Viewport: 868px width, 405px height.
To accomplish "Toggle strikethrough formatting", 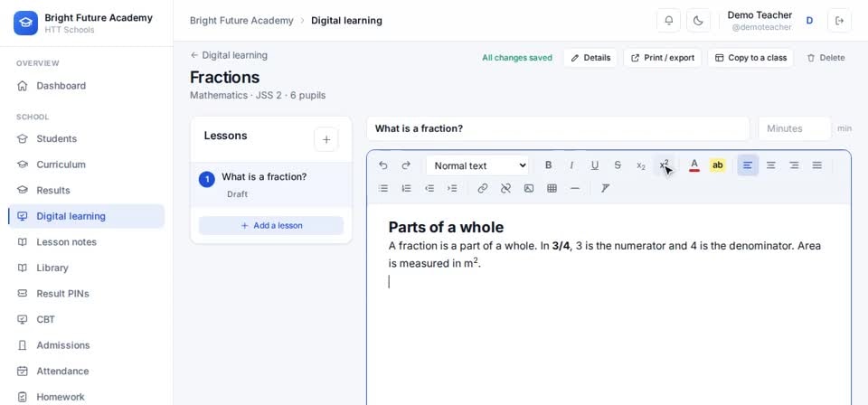I will 618,165.
